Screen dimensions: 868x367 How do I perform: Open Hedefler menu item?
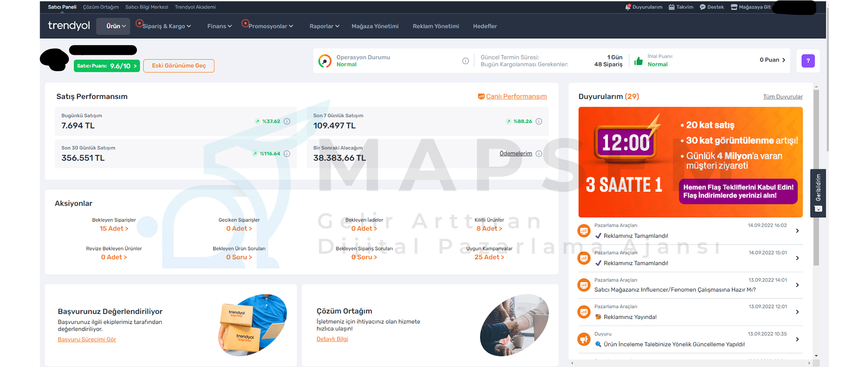pos(485,26)
